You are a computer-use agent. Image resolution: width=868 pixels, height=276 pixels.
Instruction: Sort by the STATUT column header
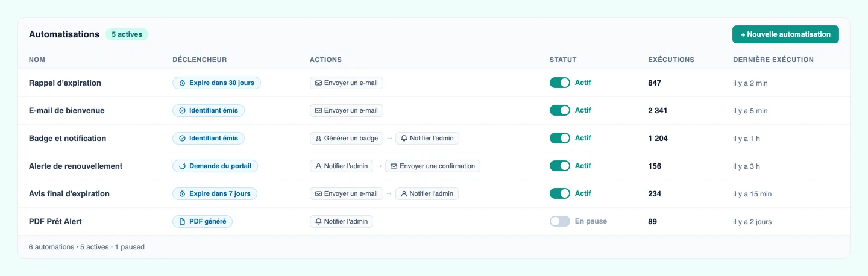click(563, 60)
